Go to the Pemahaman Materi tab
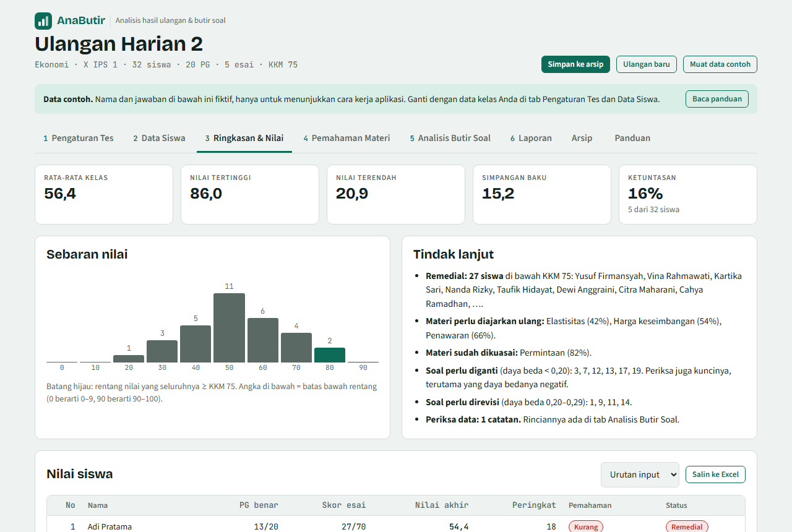This screenshot has width=792, height=532. [346, 138]
